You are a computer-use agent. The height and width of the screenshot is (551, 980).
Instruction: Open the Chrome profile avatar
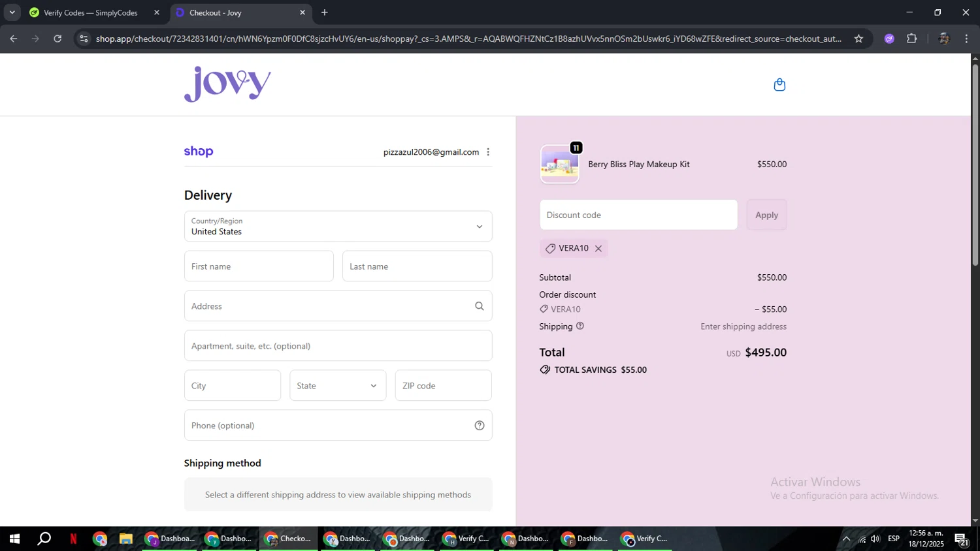tap(944, 39)
